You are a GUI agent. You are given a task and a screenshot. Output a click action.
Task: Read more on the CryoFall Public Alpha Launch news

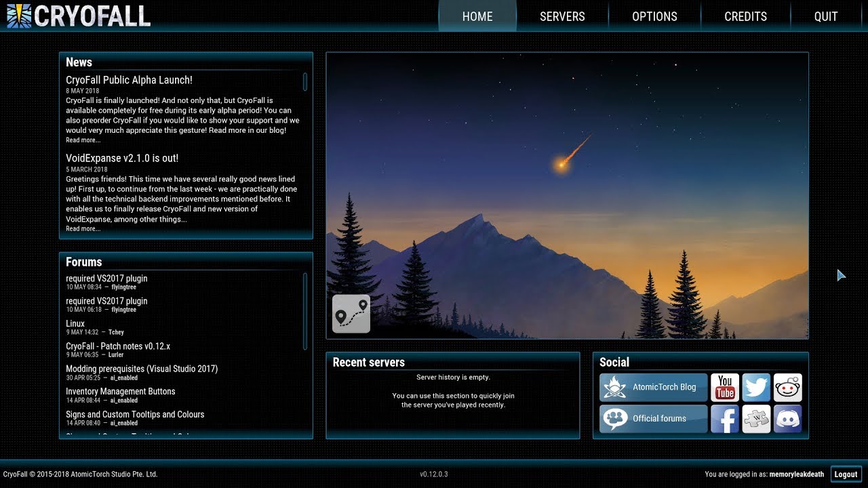tap(83, 140)
